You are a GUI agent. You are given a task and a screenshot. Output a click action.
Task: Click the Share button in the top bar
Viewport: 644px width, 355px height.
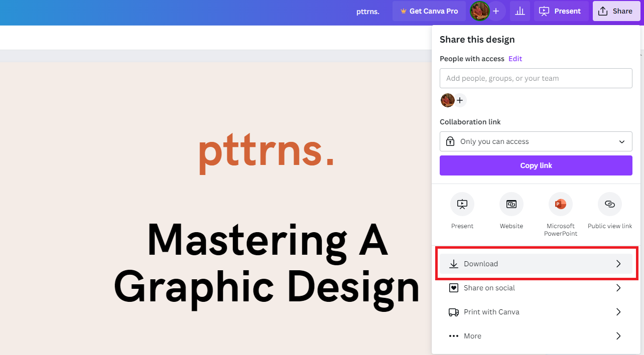(x=616, y=11)
